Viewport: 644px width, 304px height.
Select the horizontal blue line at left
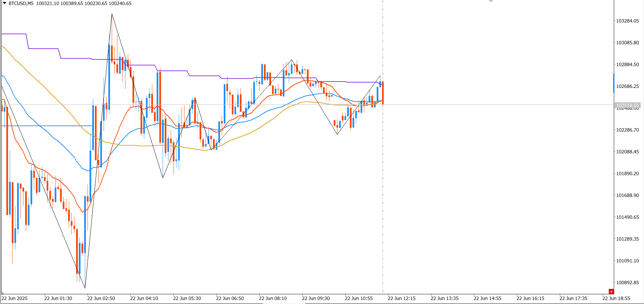click(x=47, y=126)
